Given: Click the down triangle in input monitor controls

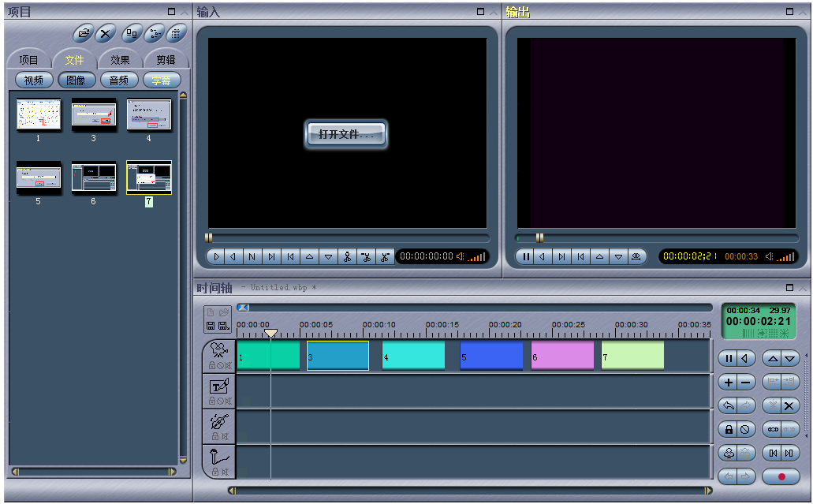Looking at the screenshot, I should pyautogui.click(x=329, y=256).
